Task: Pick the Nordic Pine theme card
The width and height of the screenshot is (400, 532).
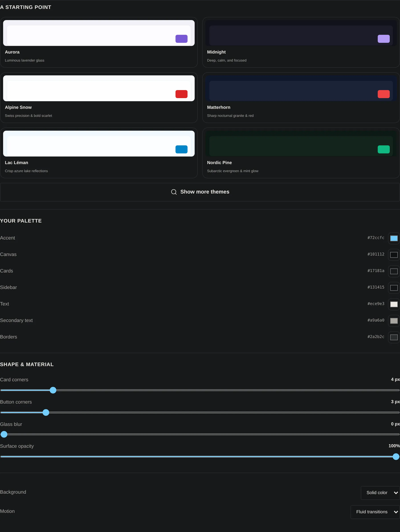Action: point(301,153)
